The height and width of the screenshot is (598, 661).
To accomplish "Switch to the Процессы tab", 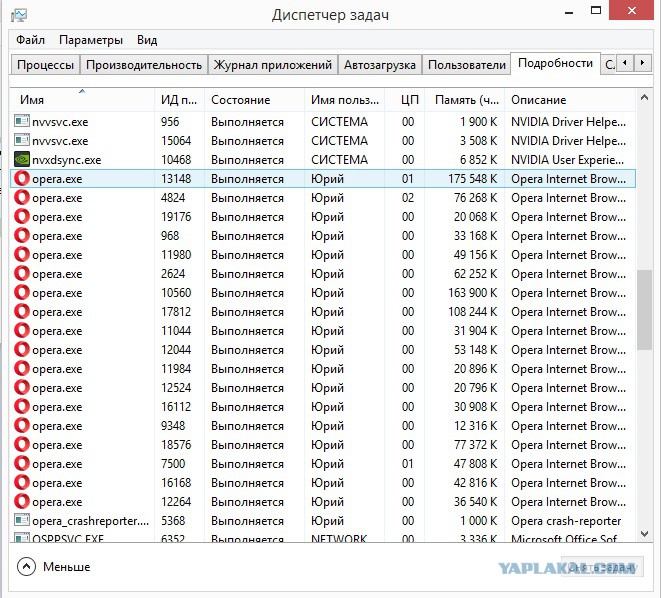I will pos(45,65).
